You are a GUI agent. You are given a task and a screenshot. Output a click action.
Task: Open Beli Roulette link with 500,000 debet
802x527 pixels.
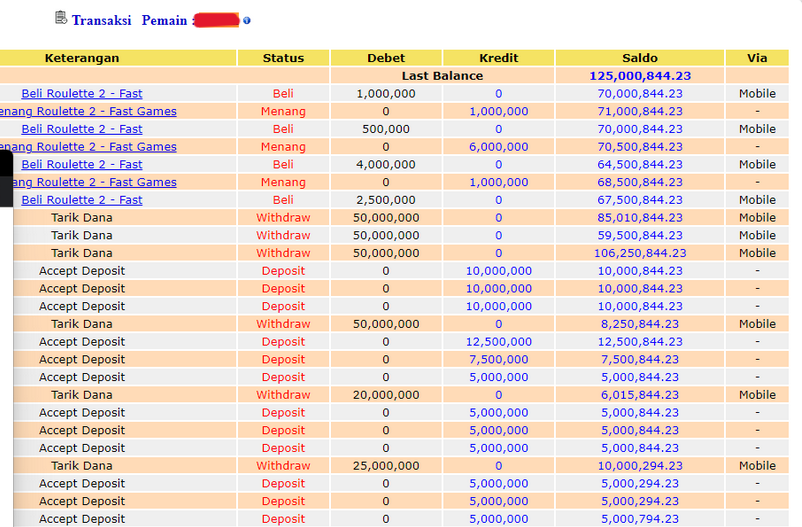tap(82, 129)
